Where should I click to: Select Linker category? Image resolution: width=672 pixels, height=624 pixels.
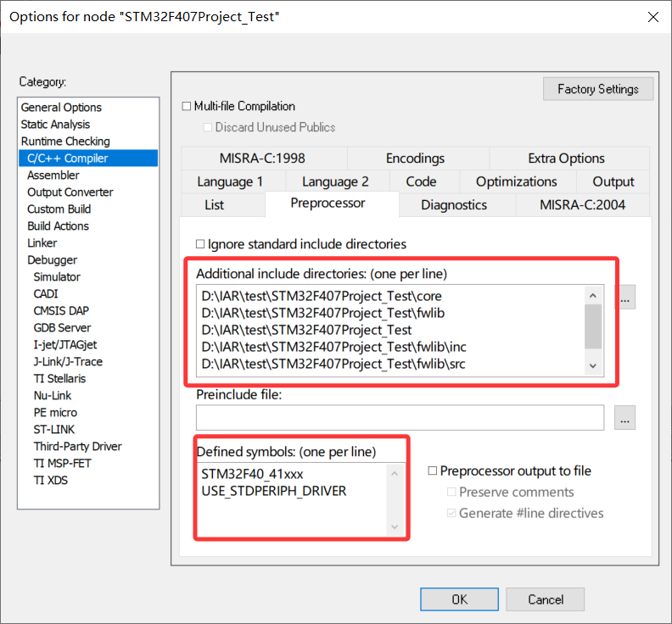pos(42,242)
